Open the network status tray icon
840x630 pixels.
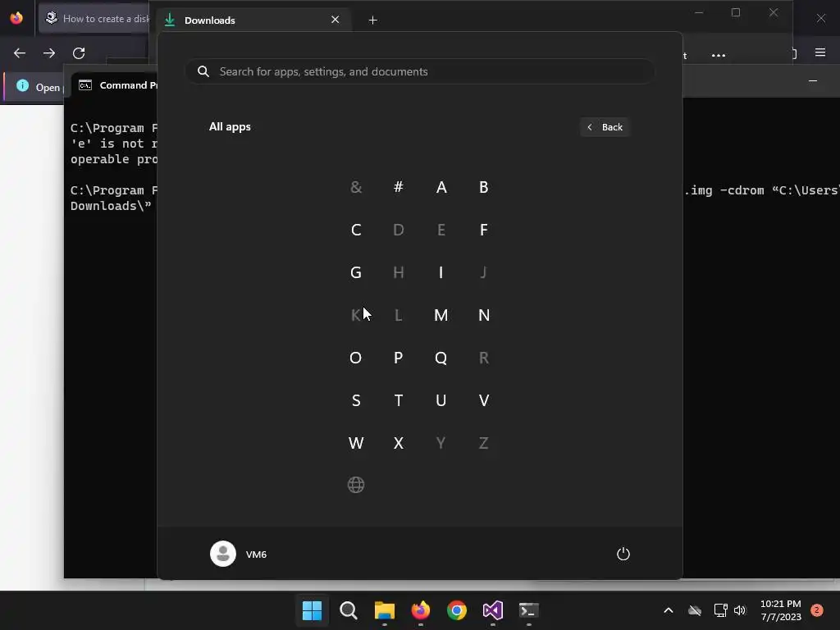pos(720,610)
